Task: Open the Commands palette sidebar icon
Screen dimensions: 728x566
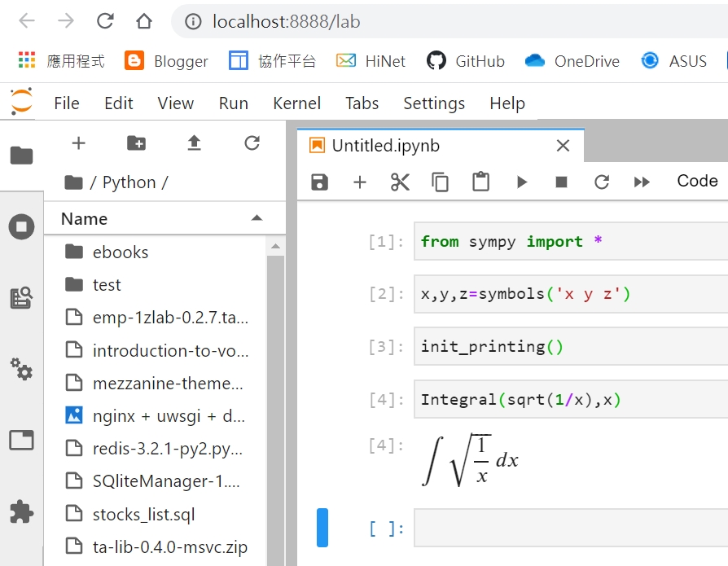Action: click(21, 297)
